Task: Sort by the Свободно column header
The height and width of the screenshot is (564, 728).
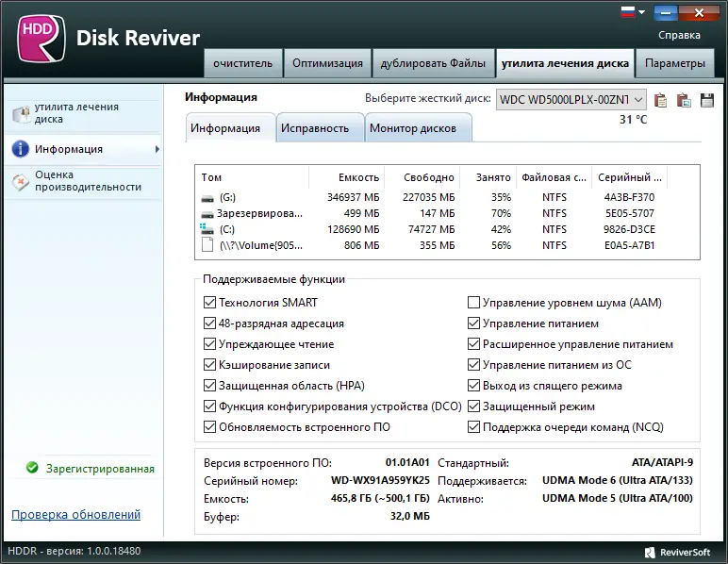Action: pos(422,177)
